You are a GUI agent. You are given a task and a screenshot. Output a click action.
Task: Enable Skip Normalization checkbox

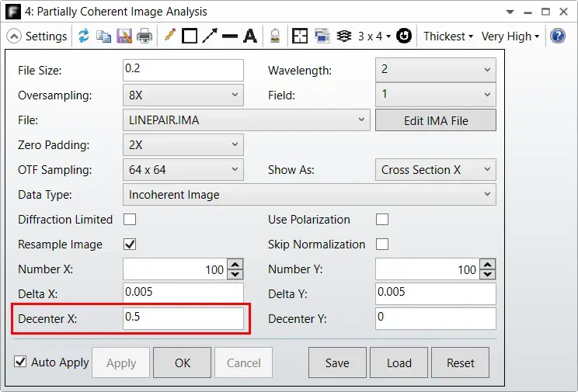(x=382, y=245)
